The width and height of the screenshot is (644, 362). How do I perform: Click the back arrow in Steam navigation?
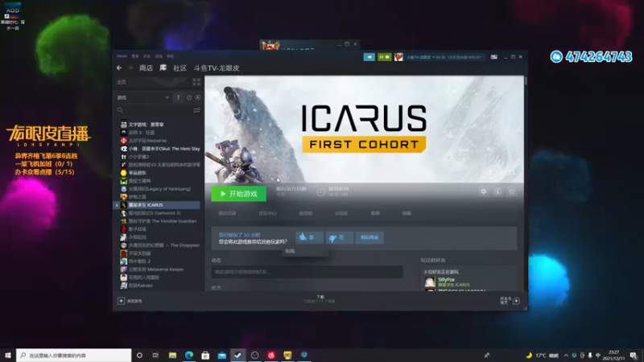point(119,68)
